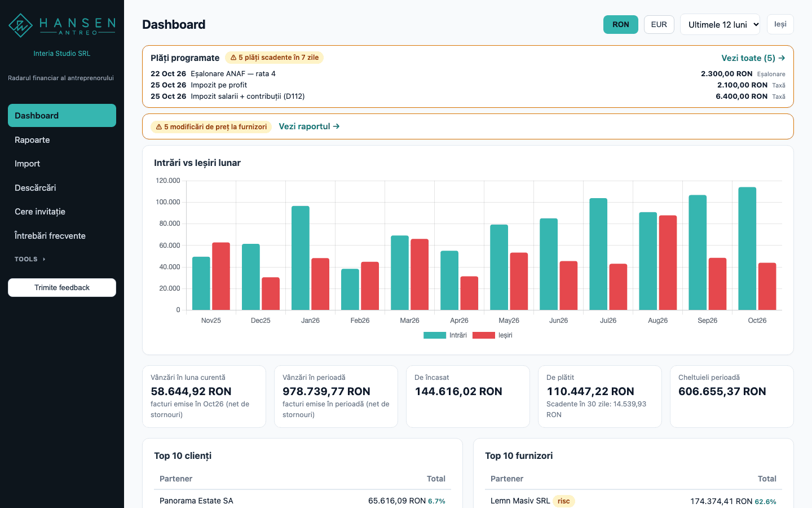Open the Ultimele 12 luni period dropdown
Image resolution: width=812 pixels, height=508 pixels.
[720, 24]
